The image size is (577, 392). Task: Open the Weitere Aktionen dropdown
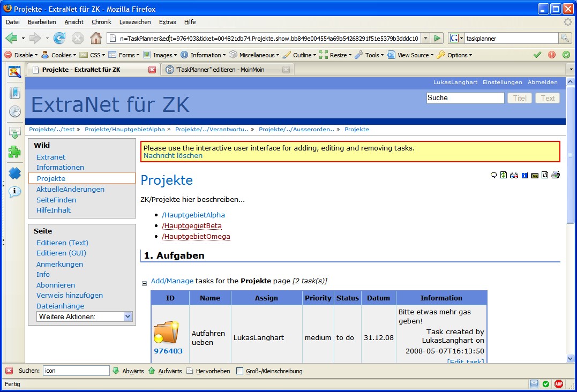click(x=85, y=316)
